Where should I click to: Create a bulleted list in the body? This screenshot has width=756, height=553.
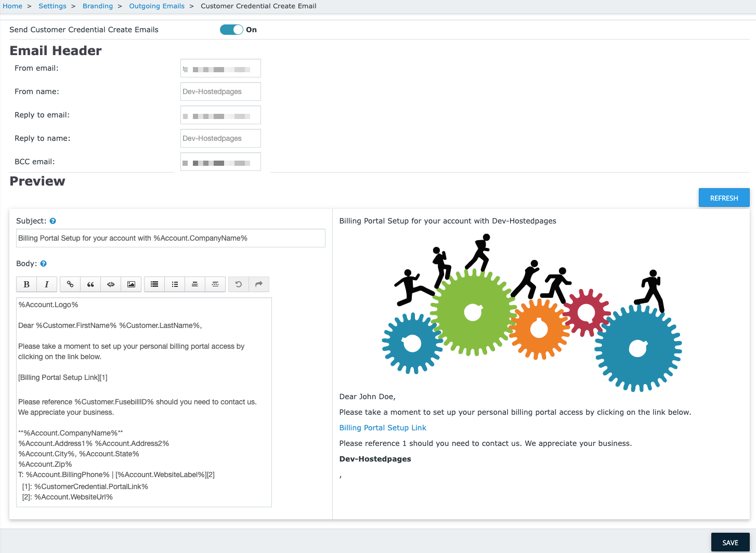point(175,284)
